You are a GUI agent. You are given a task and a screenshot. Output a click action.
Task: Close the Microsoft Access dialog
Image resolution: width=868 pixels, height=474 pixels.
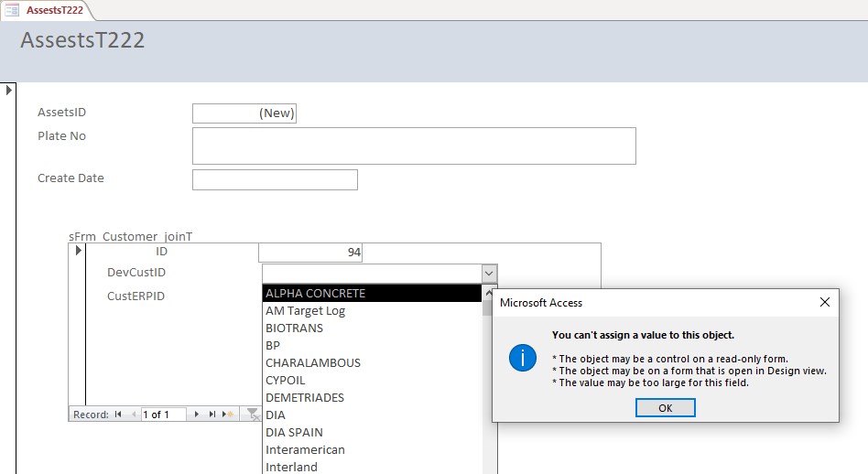[825, 302]
